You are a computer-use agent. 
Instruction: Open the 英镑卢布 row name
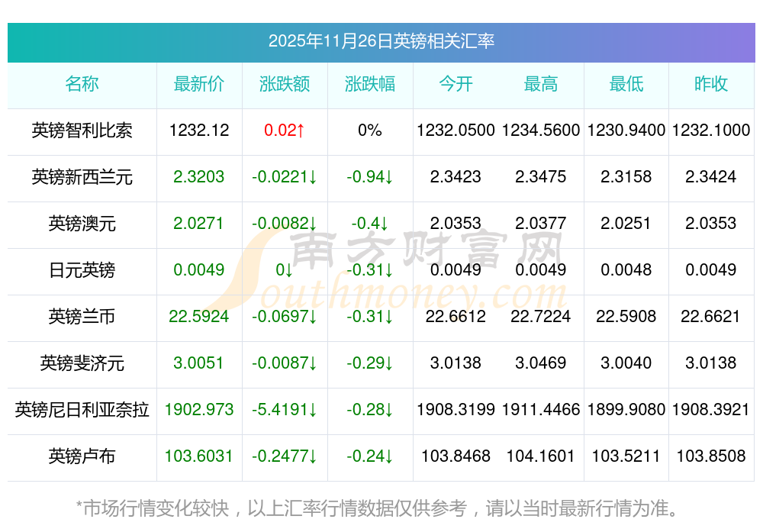[x=82, y=456]
